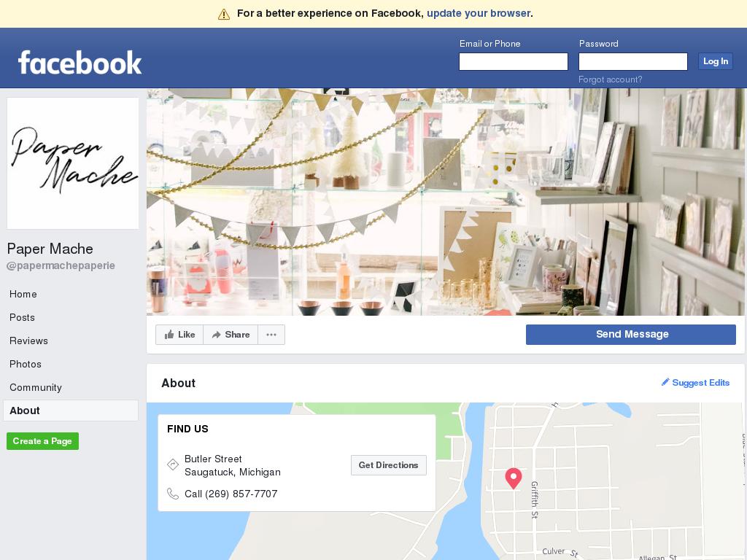This screenshot has width=747, height=560.
Task: Click the directions diamond icon by address
Action: [x=172, y=464]
